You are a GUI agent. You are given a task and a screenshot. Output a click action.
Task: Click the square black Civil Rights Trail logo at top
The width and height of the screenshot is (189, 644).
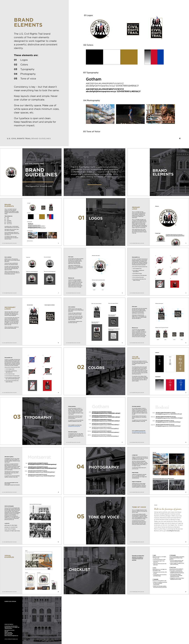[x=133, y=29]
